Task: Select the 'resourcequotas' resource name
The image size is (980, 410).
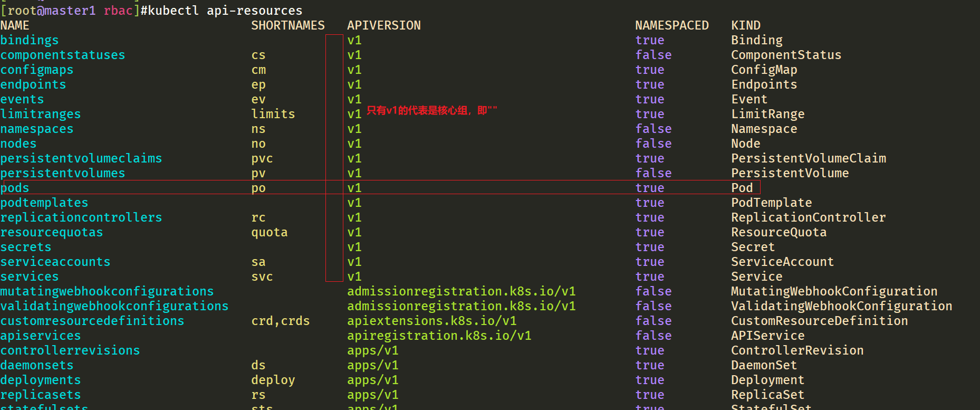Action: tap(52, 232)
